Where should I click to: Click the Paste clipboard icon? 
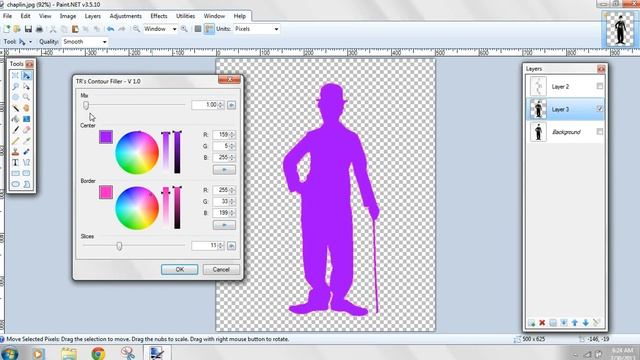[75, 29]
